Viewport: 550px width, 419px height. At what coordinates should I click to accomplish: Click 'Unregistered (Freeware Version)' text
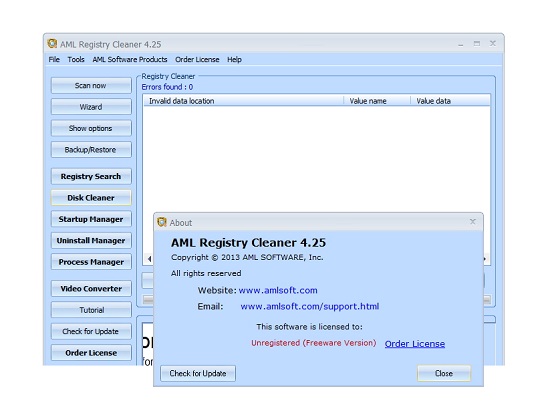[x=314, y=343]
